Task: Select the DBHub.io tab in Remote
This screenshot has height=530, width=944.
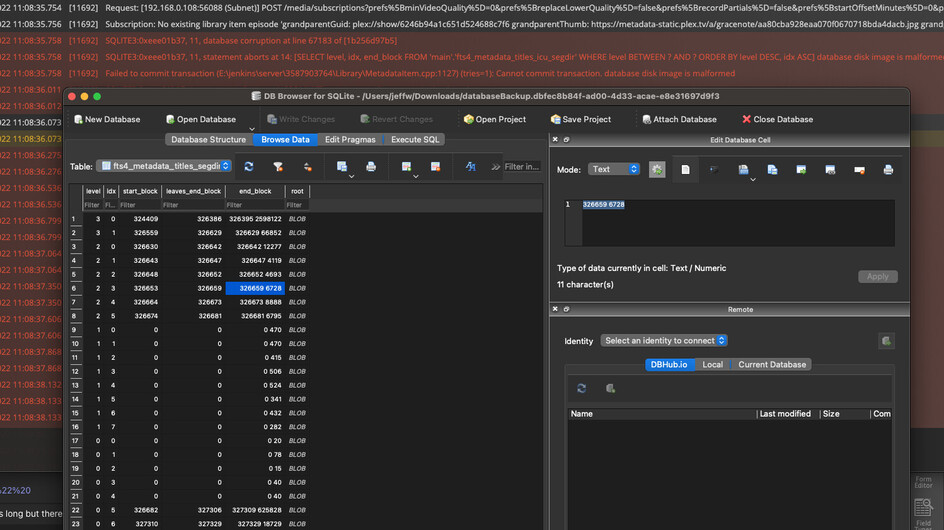Action: [x=669, y=365]
